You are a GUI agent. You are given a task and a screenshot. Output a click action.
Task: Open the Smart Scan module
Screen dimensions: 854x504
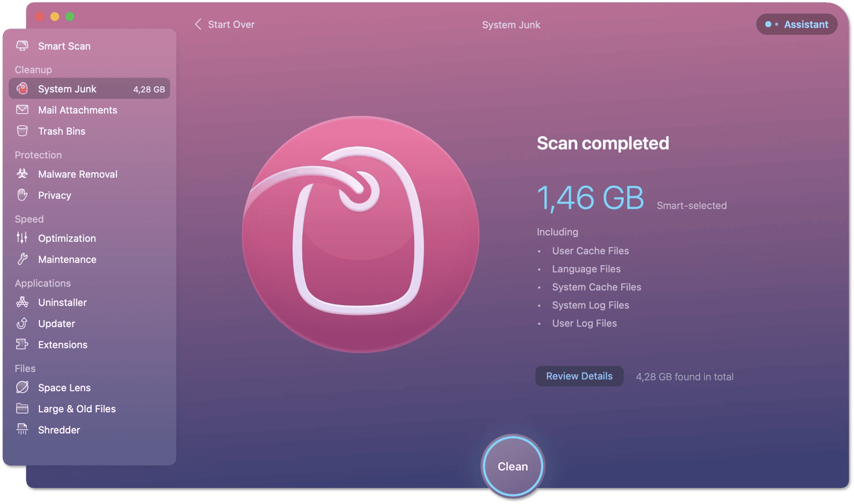click(89, 46)
